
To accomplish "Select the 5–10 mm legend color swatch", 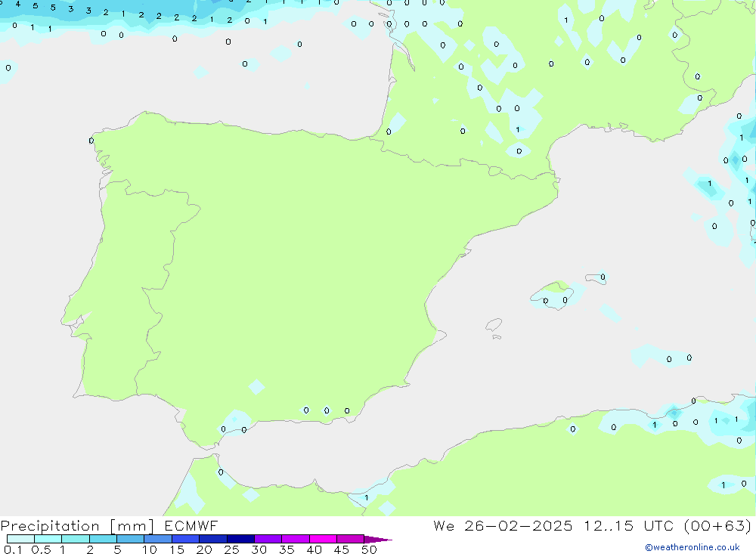I will pyautogui.click(x=131, y=539).
